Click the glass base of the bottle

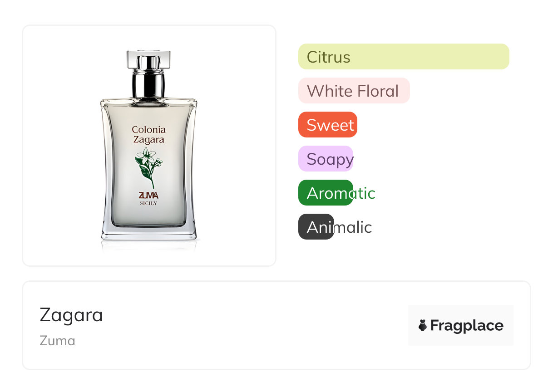click(x=149, y=233)
